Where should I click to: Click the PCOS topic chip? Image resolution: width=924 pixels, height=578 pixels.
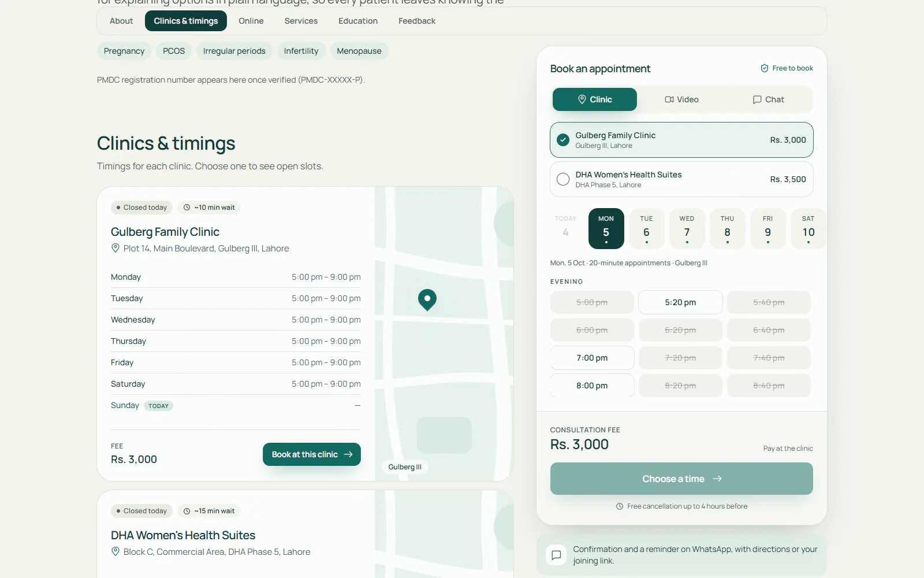(x=174, y=51)
